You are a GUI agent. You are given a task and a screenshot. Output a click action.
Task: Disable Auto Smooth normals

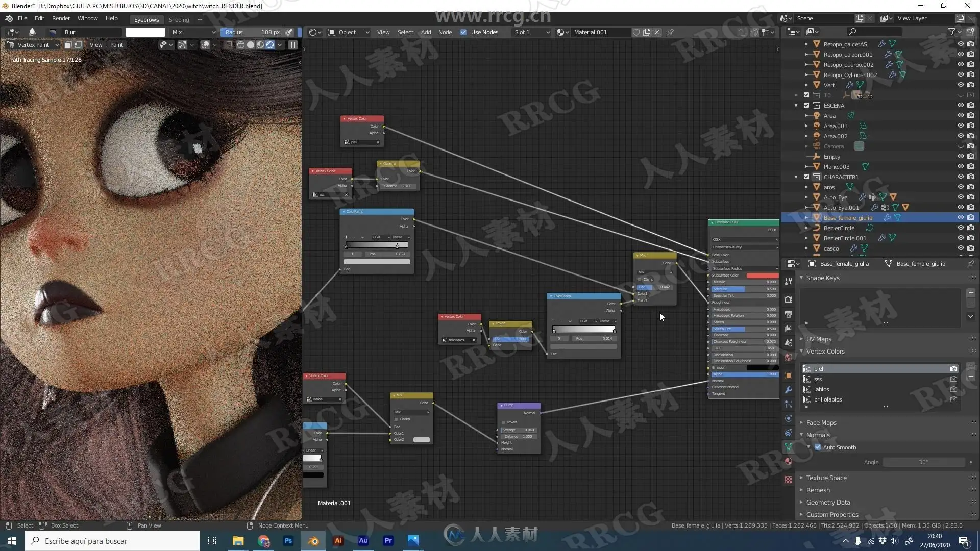coord(818,447)
